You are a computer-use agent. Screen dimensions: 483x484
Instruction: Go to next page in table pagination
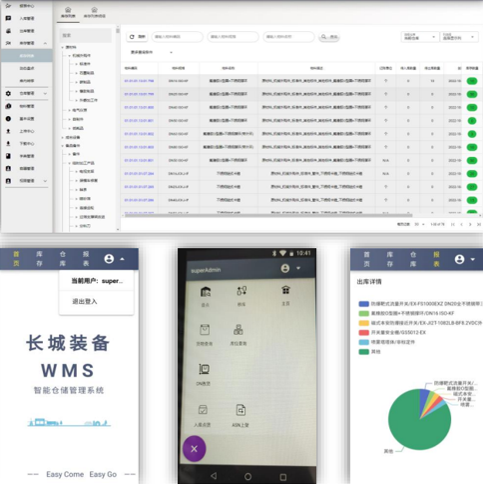tap(470, 224)
